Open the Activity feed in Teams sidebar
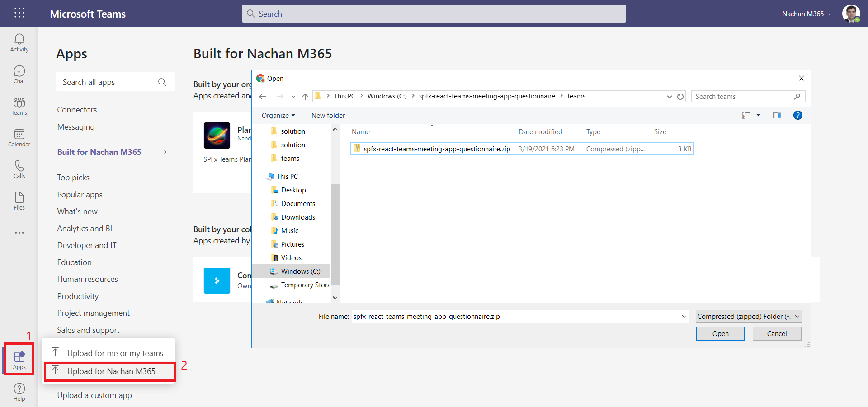 tap(19, 42)
